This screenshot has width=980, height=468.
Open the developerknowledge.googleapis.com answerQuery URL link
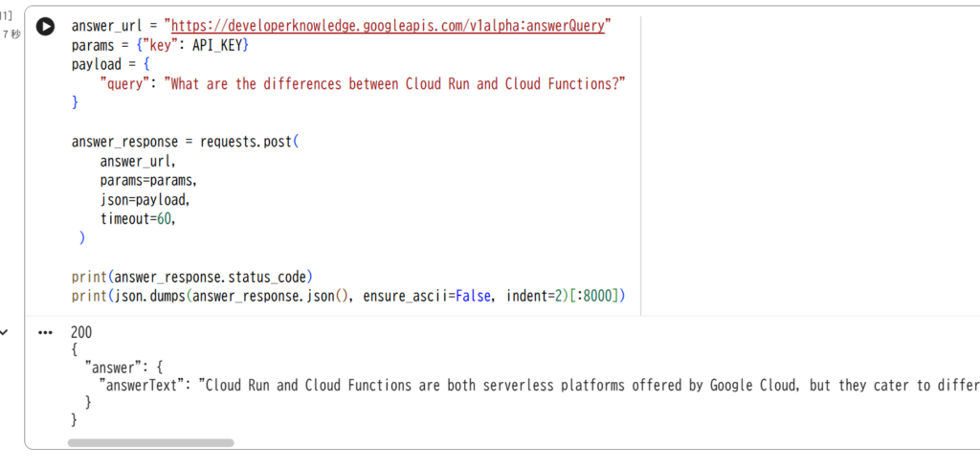388,26
